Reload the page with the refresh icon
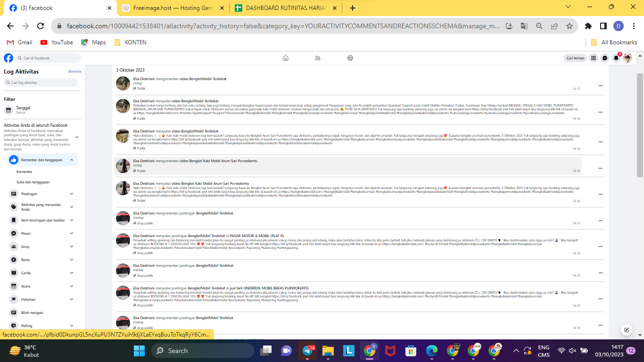Image resolution: width=644 pixels, height=362 pixels. coord(41,26)
